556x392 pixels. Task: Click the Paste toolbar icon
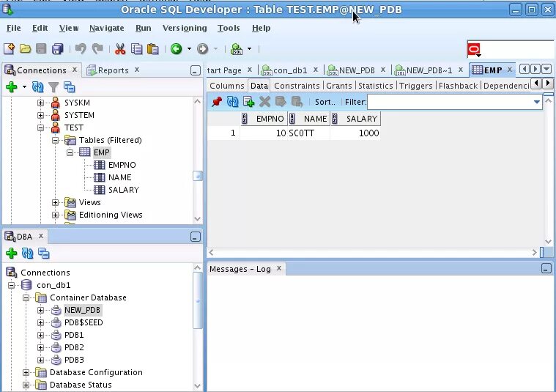[153, 48]
